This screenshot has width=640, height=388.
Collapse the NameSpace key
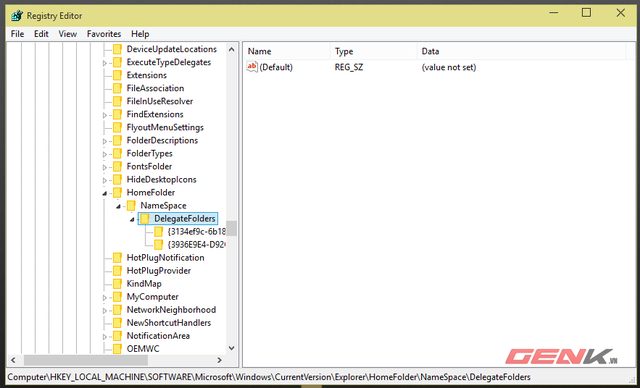tap(118, 206)
